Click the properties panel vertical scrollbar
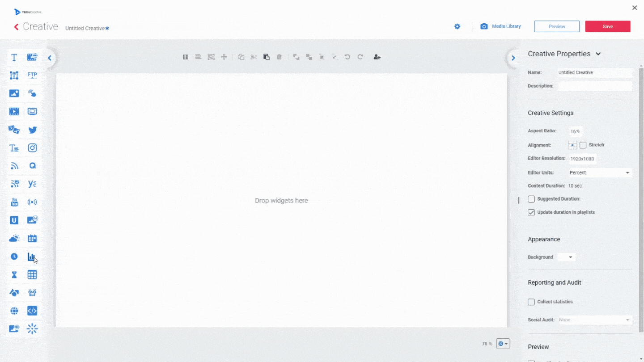644x362 pixels. 641,201
